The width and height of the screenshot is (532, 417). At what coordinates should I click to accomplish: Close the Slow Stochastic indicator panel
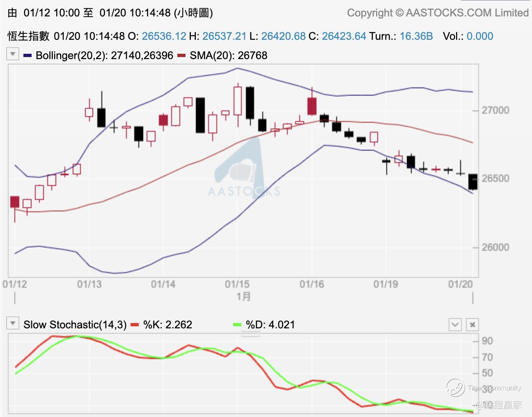(x=472, y=325)
